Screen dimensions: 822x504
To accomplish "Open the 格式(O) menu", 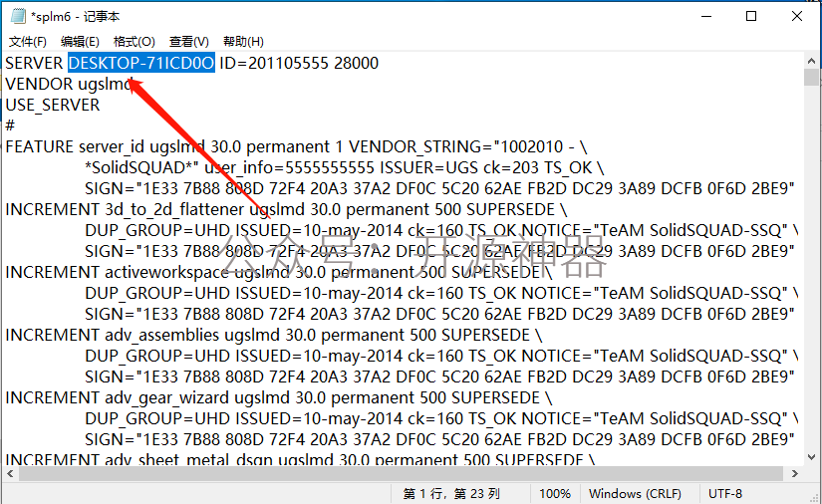I will coord(135,42).
